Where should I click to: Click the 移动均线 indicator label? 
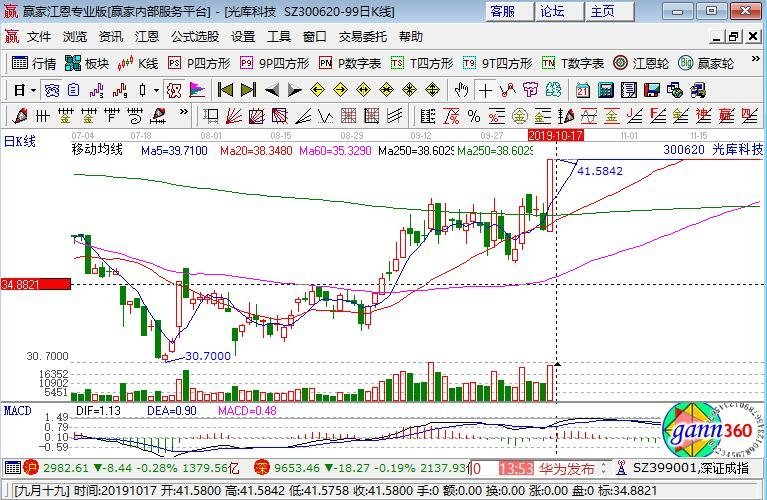click(x=97, y=150)
